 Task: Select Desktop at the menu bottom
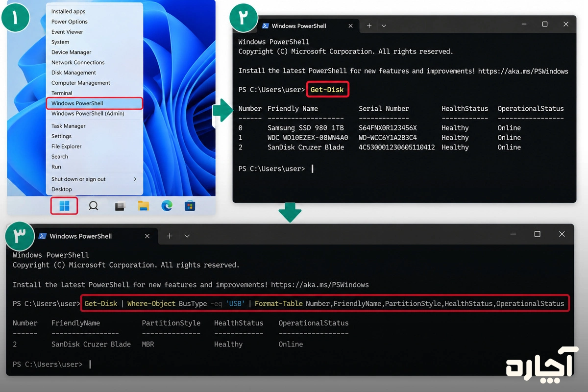[x=62, y=189]
